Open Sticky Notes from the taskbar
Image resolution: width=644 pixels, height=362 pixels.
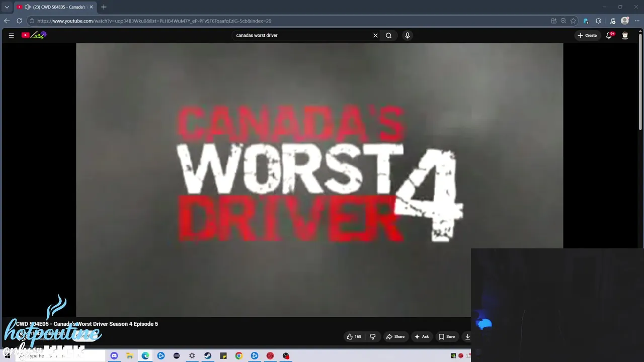223,356
